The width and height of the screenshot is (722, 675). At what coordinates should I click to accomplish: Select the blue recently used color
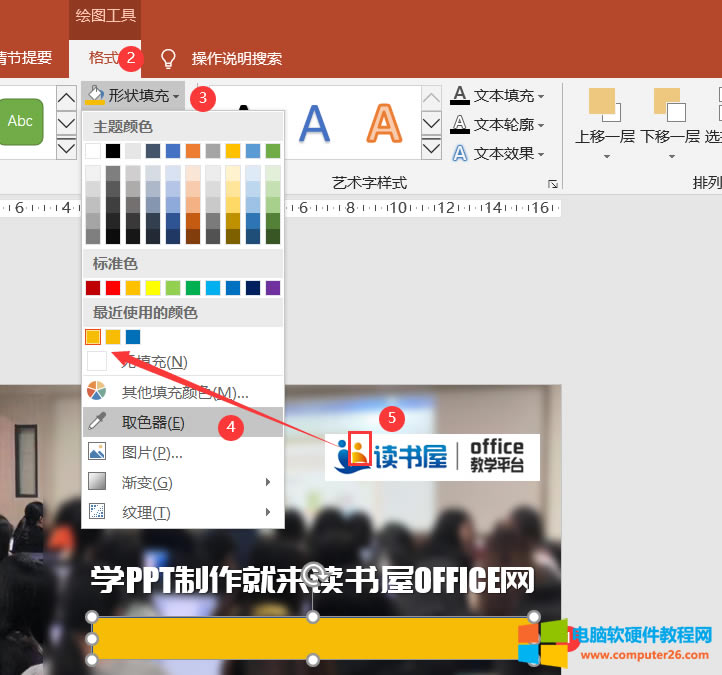click(x=133, y=337)
